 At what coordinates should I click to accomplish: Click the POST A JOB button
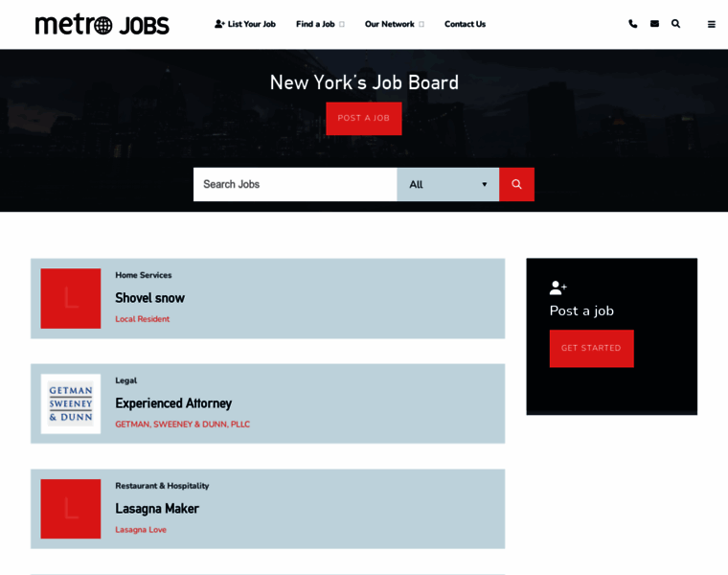363,118
